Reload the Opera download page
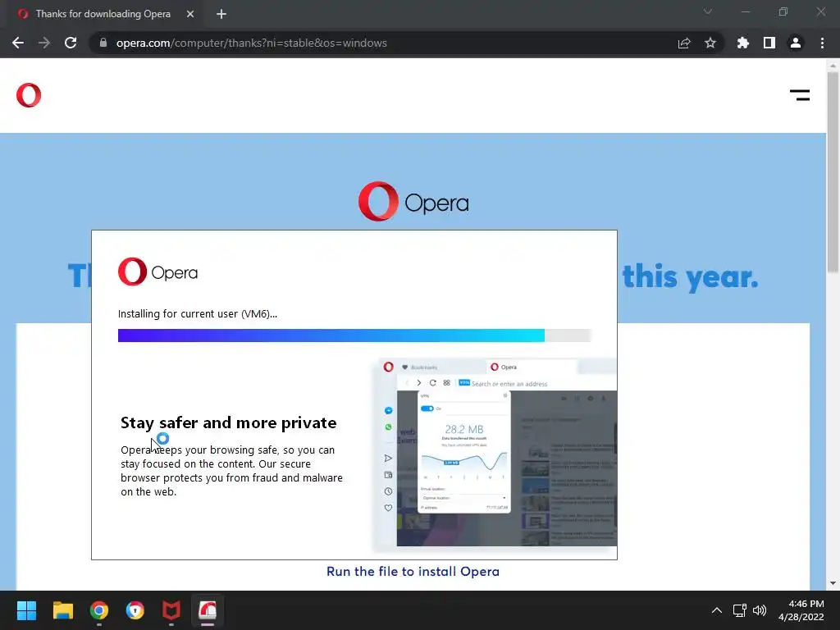The width and height of the screenshot is (840, 630). pos(71,43)
